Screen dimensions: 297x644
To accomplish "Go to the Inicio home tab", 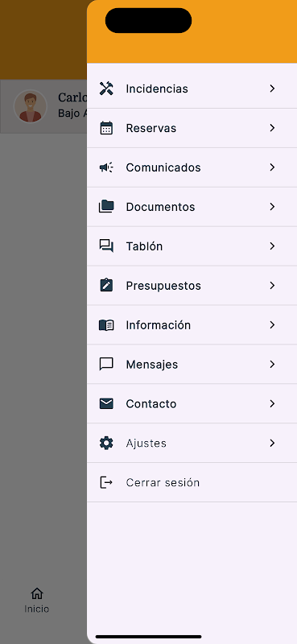I will 36,601.
